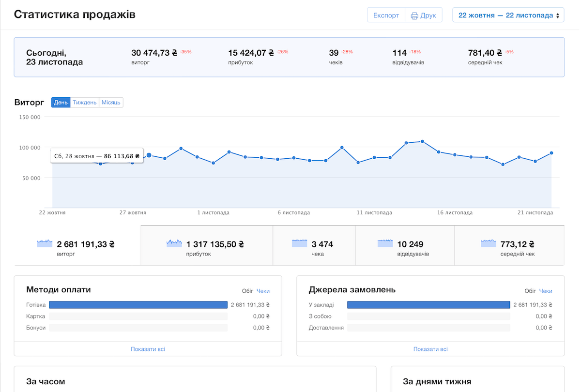Click Чеки link in Джерела замовлень
581x392 pixels.
coord(546,291)
